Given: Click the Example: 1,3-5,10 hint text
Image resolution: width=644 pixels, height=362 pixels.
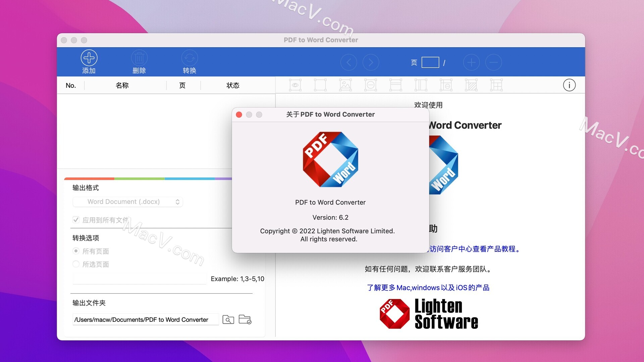Looking at the screenshot, I should 237,279.
